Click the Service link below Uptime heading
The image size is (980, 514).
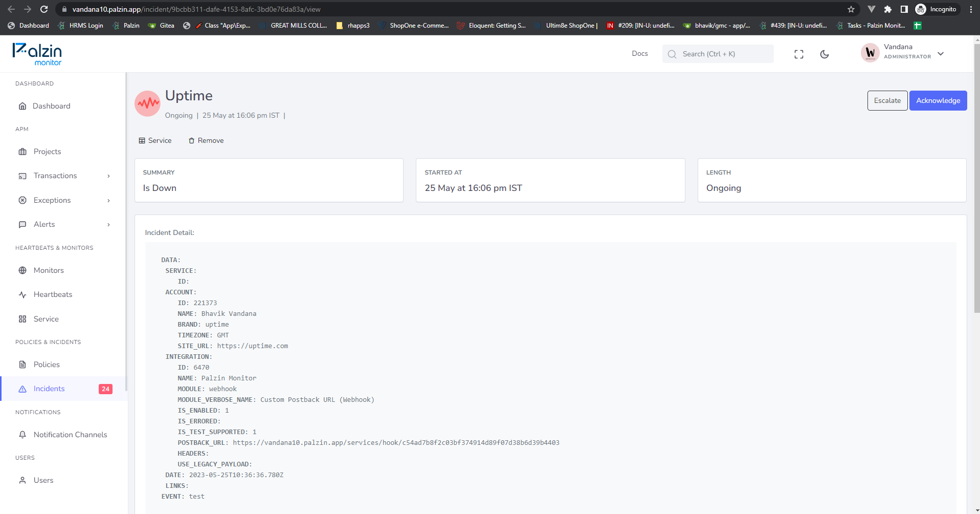[155, 140]
